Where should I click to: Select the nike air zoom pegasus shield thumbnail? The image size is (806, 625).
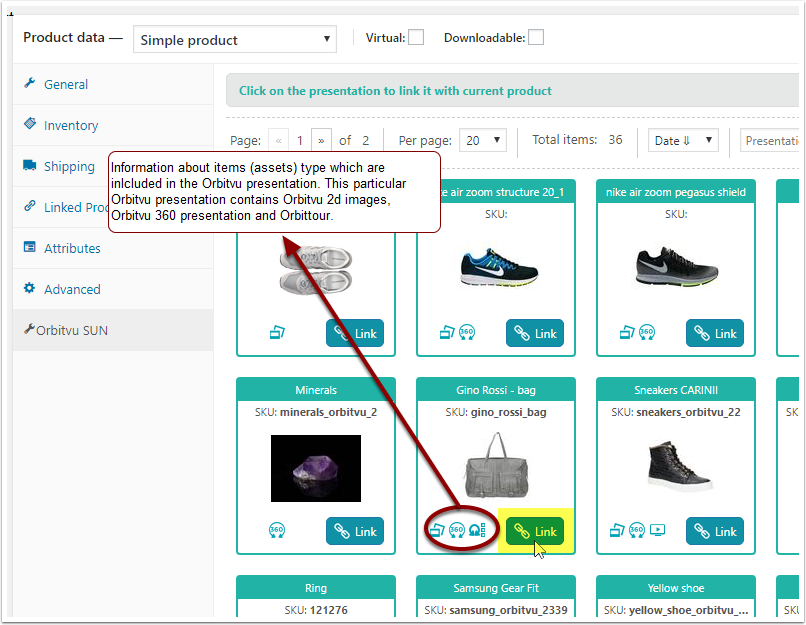click(x=676, y=266)
